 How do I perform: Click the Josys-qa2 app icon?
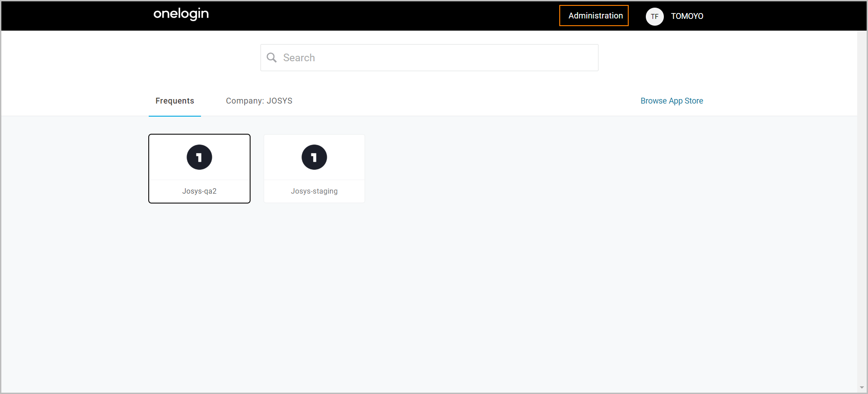[199, 157]
